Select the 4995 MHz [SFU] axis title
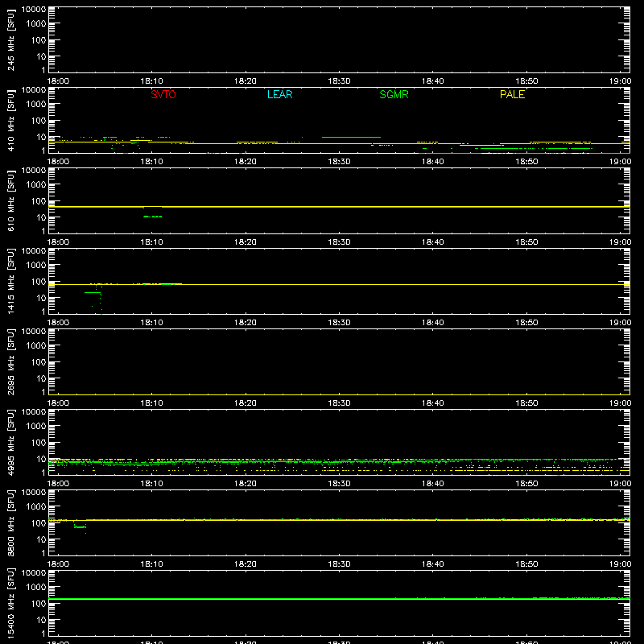Screen dimensions: 644x644 10,442
